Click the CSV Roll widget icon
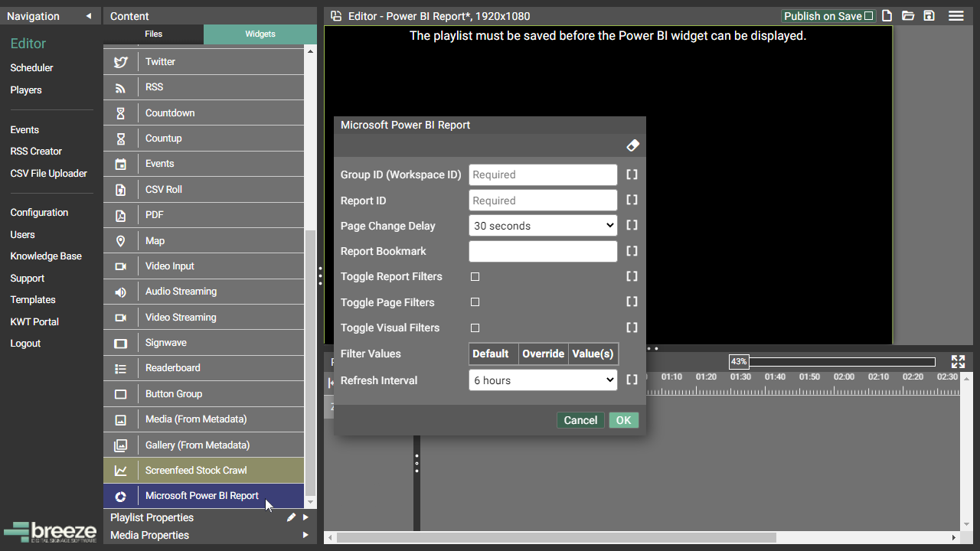Viewport: 980px width, 551px height. 120,190
